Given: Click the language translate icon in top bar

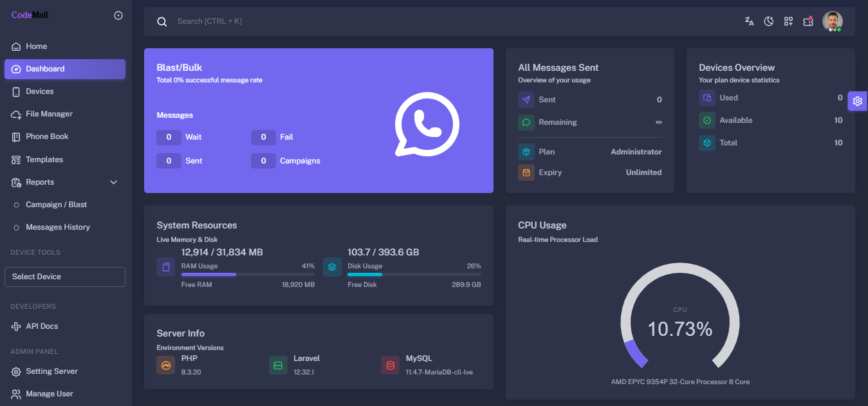Looking at the screenshot, I should (x=749, y=21).
